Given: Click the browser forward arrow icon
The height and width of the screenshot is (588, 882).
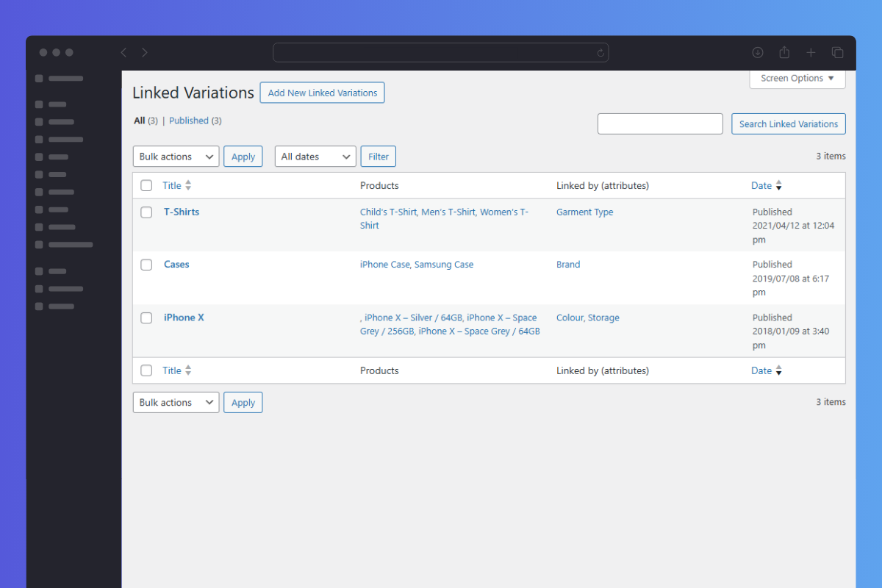Looking at the screenshot, I should pyautogui.click(x=145, y=52).
